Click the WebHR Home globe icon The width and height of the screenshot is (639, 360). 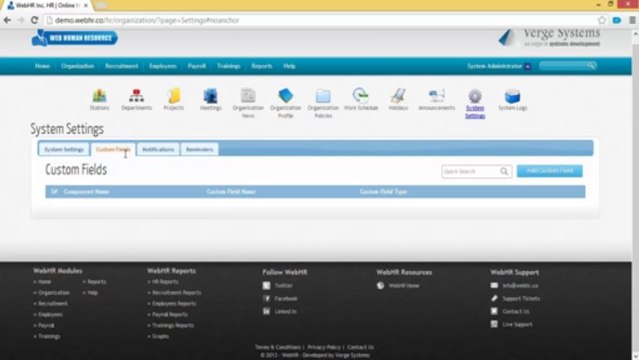point(380,285)
